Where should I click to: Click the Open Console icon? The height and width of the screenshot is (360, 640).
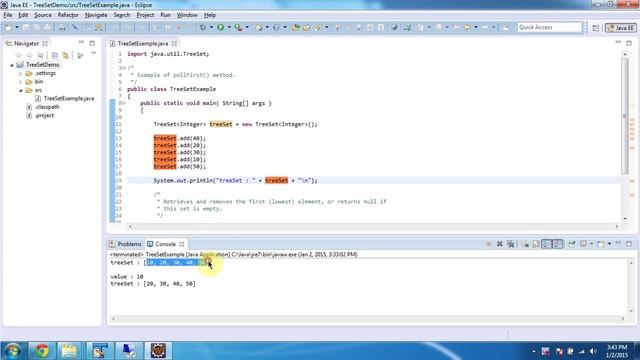coord(600,244)
